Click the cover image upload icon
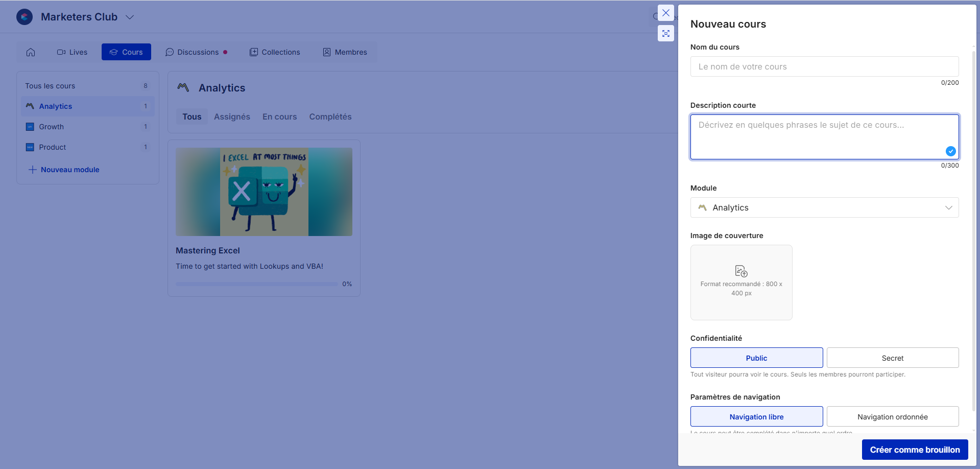Viewport: 980px width, 469px height. pyautogui.click(x=741, y=271)
